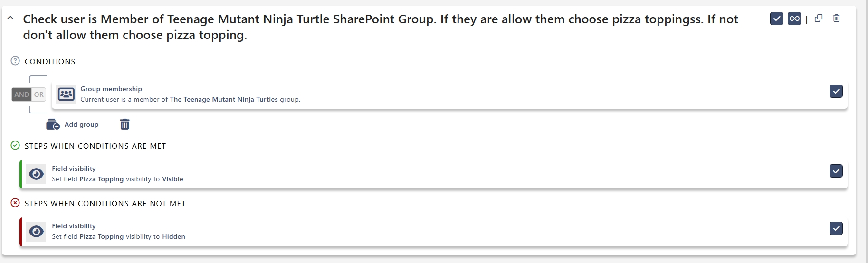Switch condition operator to OR
Viewport: 868px width, 263px height.
[x=39, y=94]
